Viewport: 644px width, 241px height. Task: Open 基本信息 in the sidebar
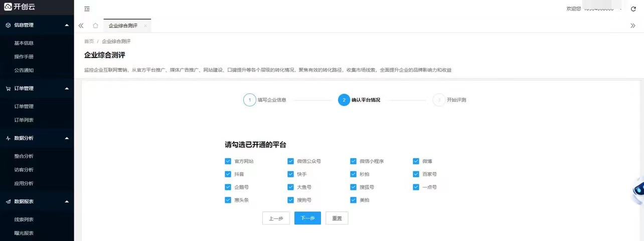tap(24, 43)
